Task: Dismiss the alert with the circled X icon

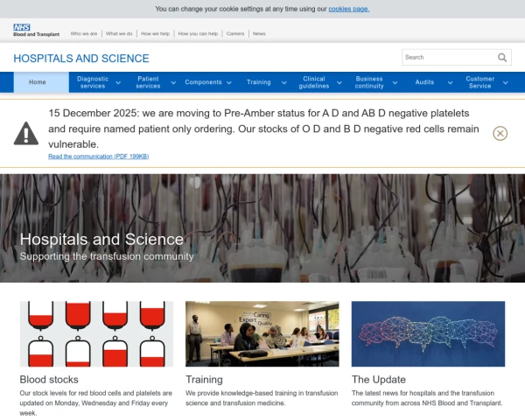Action: click(x=500, y=133)
